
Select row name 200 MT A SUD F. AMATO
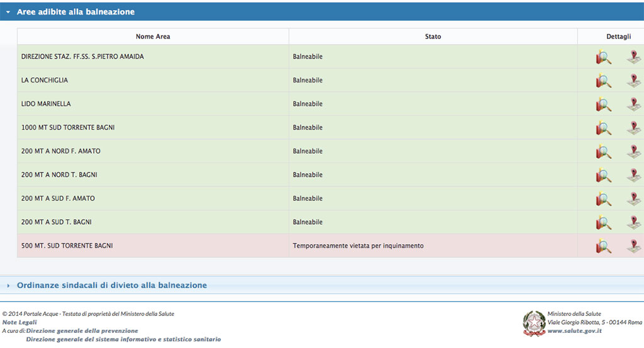58,198
